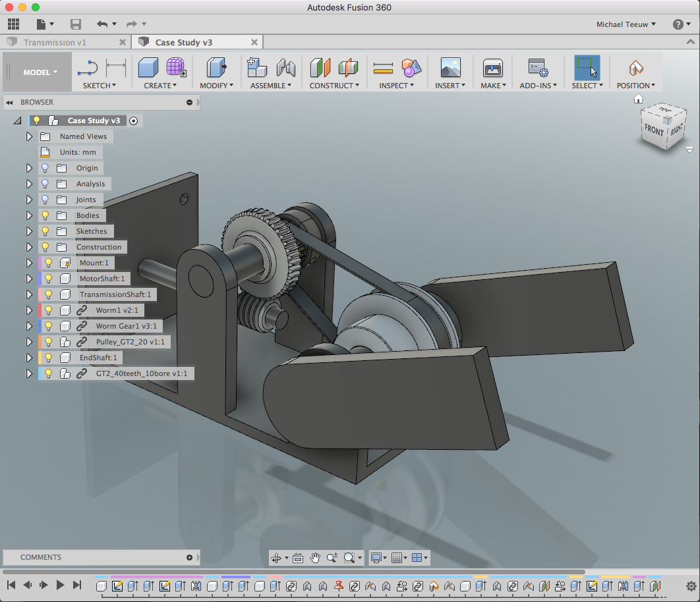The height and width of the screenshot is (602, 700).
Task: Expand the Sketches folder in browser
Action: coord(29,231)
